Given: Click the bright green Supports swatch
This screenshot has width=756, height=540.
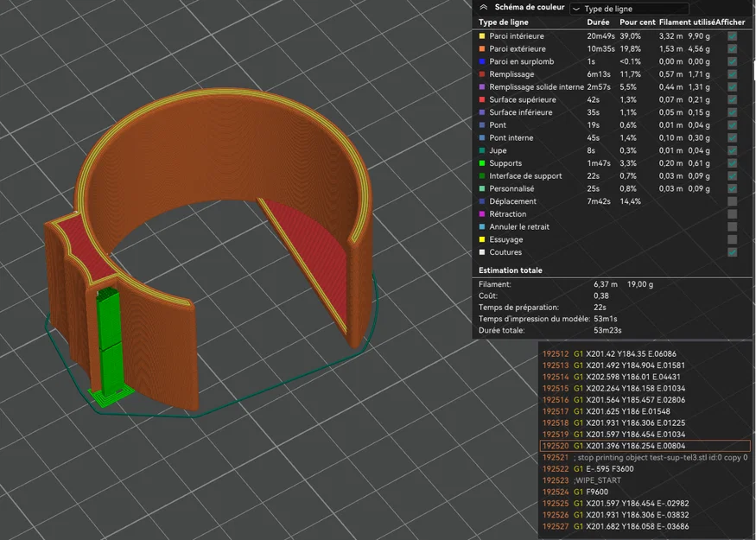Looking at the screenshot, I should pyautogui.click(x=481, y=163).
